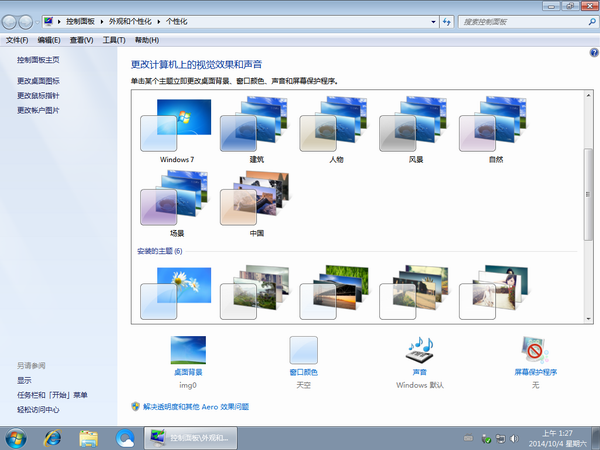Click the search magnifier icon

[x=592, y=22]
